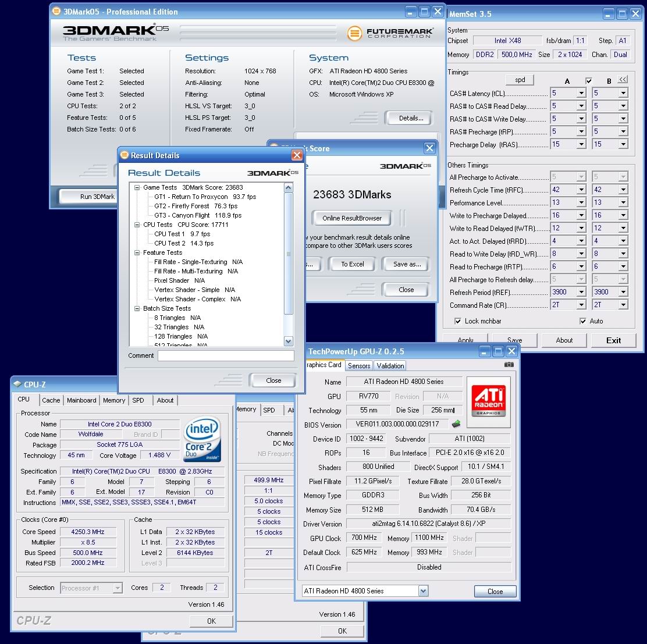Screen dimensions: 647x644
Task: Click the BIOS save chip icon in GPU-Z
Action: (456, 424)
